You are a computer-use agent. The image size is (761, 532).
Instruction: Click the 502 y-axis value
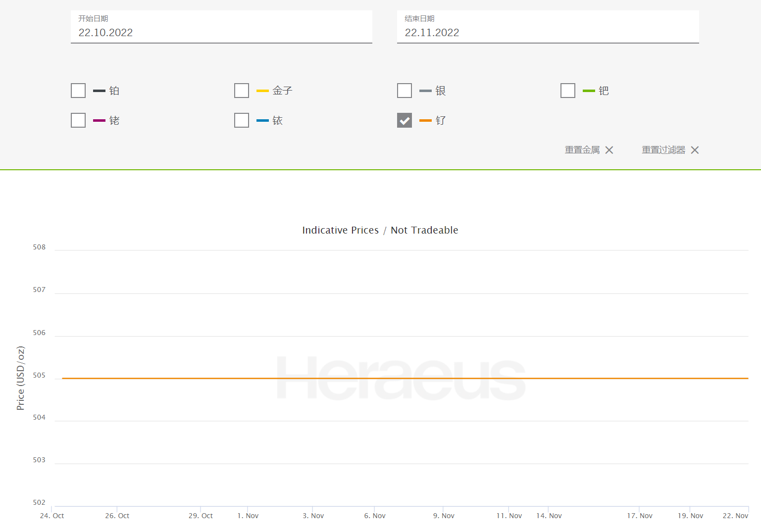pyautogui.click(x=39, y=502)
